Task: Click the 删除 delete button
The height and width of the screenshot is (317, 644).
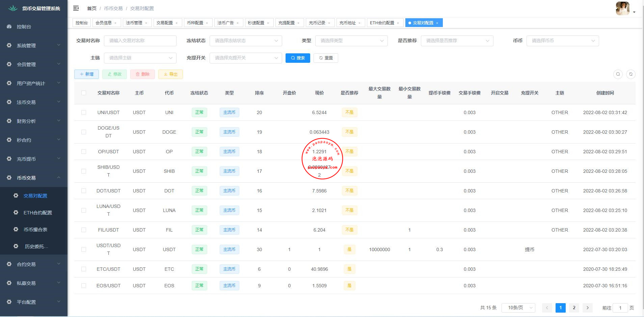Action: pos(142,74)
